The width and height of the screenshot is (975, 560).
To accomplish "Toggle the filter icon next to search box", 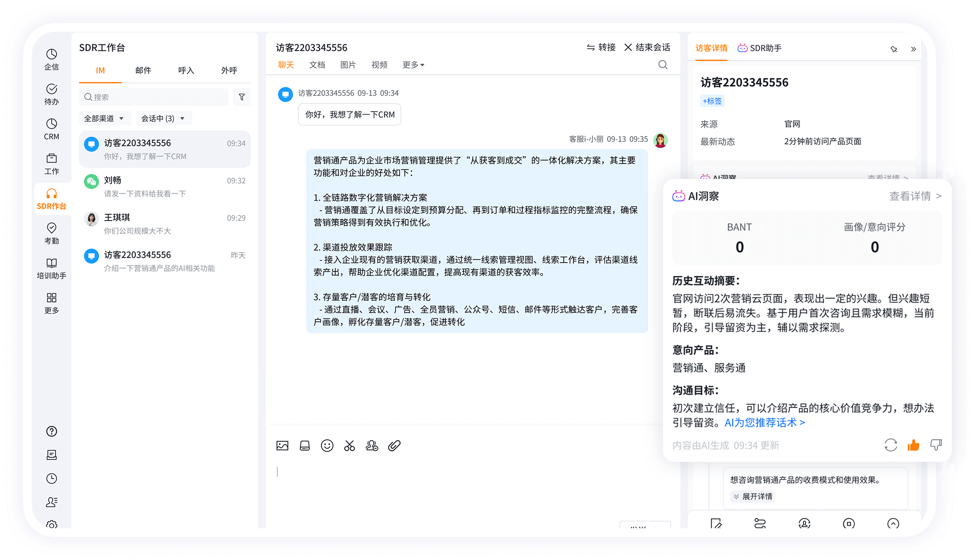I will pyautogui.click(x=241, y=97).
